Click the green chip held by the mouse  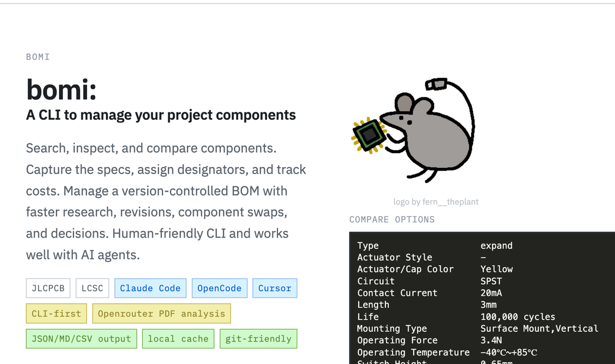click(x=368, y=135)
